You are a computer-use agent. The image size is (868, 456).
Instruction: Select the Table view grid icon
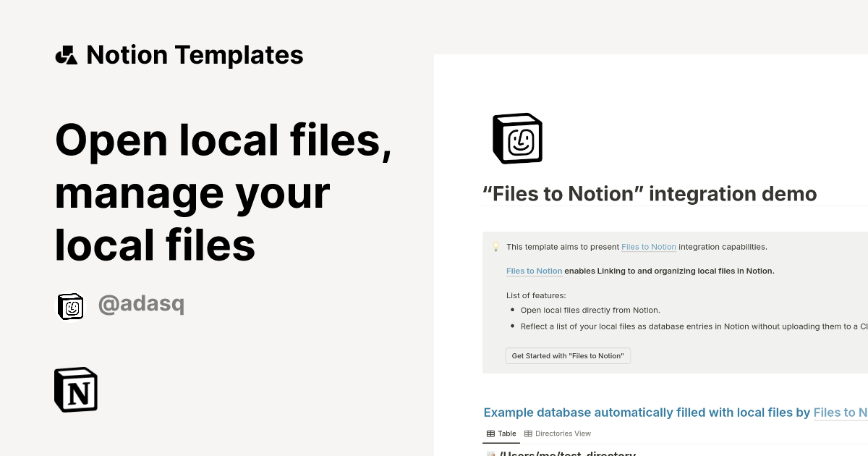pyautogui.click(x=490, y=433)
